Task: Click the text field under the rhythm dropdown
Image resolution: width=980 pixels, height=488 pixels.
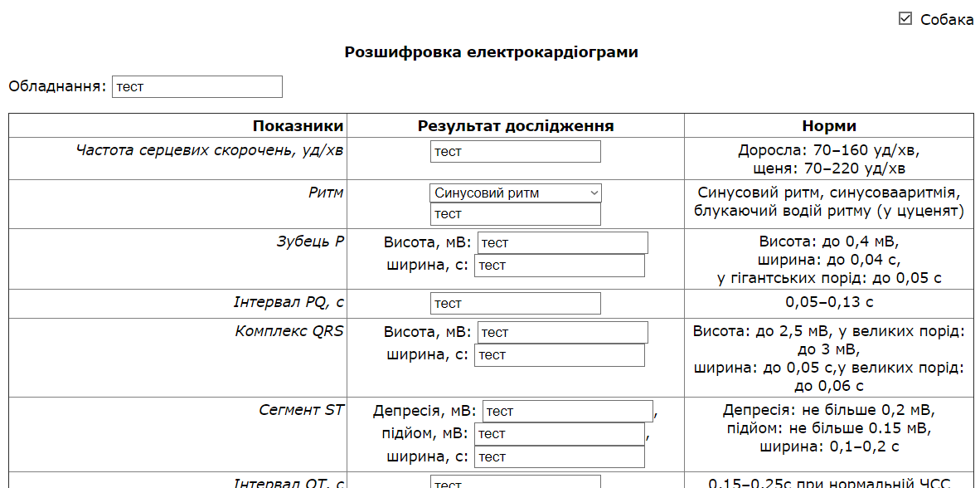Action: (515, 214)
